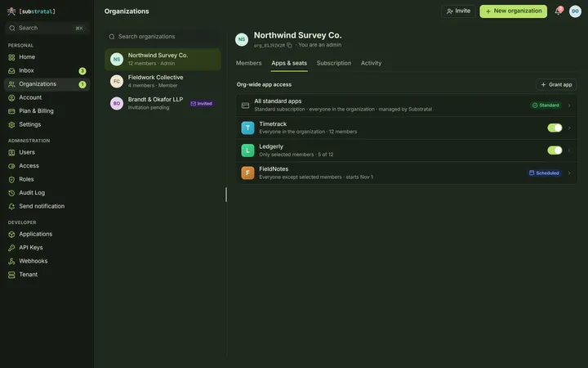Switch to the Members tab
Image resolution: width=588 pixels, height=368 pixels.
(x=248, y=63)
